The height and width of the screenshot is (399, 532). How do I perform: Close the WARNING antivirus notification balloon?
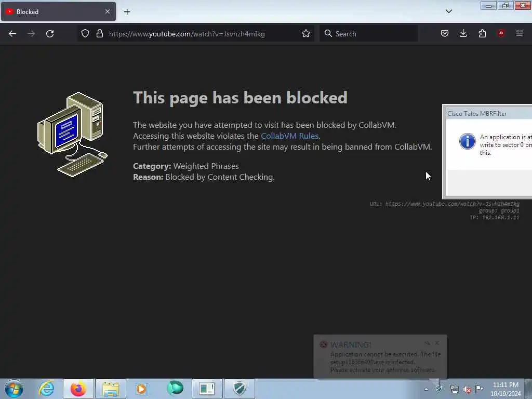pos(437,343)
